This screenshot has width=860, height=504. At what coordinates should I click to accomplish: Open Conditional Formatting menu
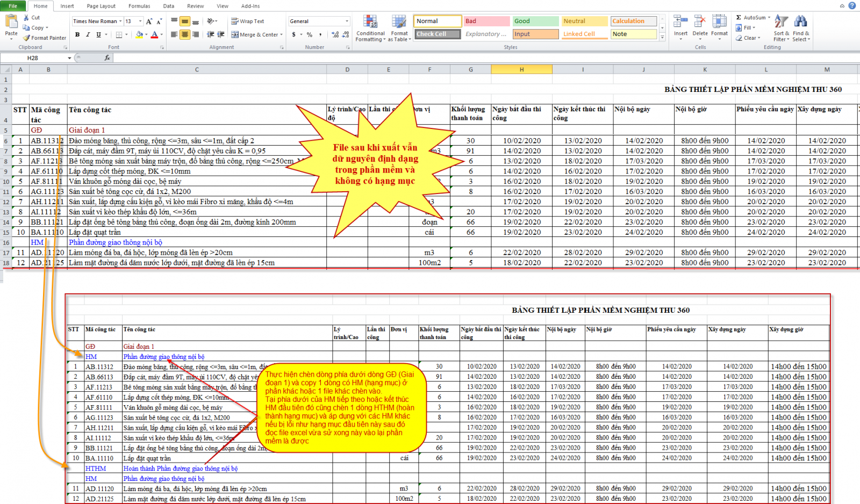click(x=370, y=28)
